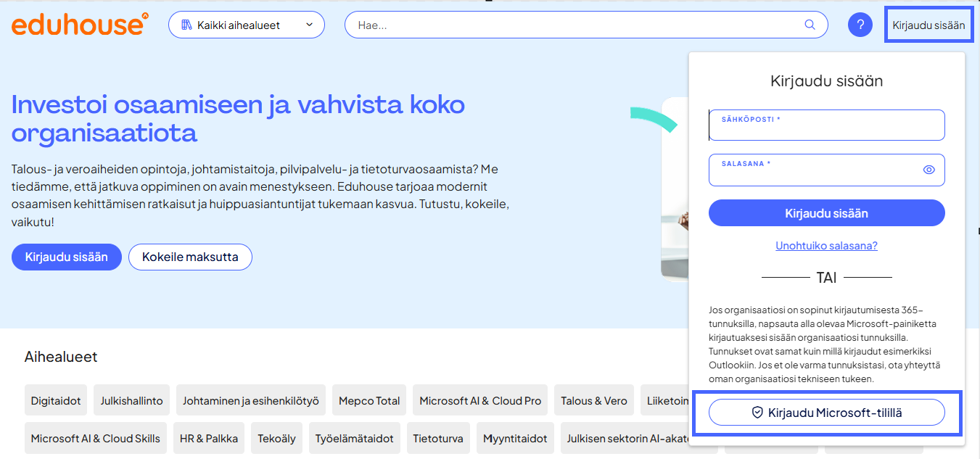Select the Kokeile maksutta button
The height and width of the screenshot is (459, 980).
(190, 257)
